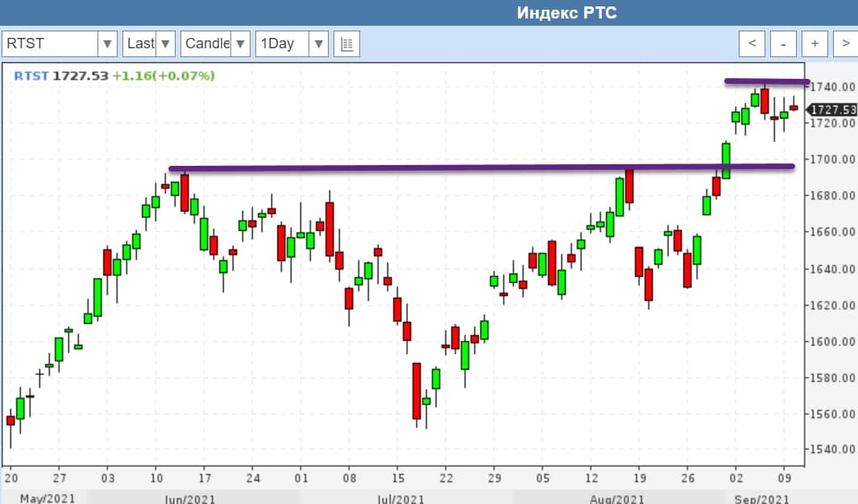Image resolution: width=858 pixels, height=504 pixels.
Task: Open the RTST ticker dropdown arrow
Action: (107, 43)
